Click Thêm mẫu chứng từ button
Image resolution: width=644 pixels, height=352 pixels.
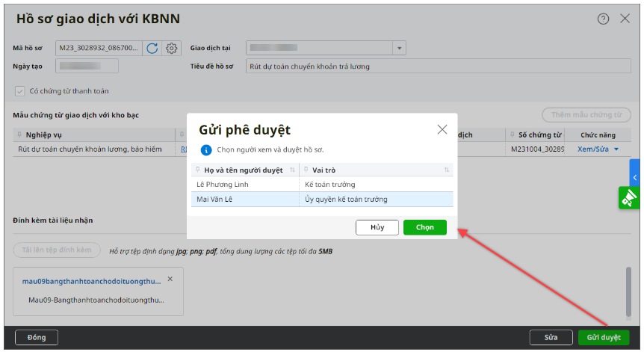[586, 115]
